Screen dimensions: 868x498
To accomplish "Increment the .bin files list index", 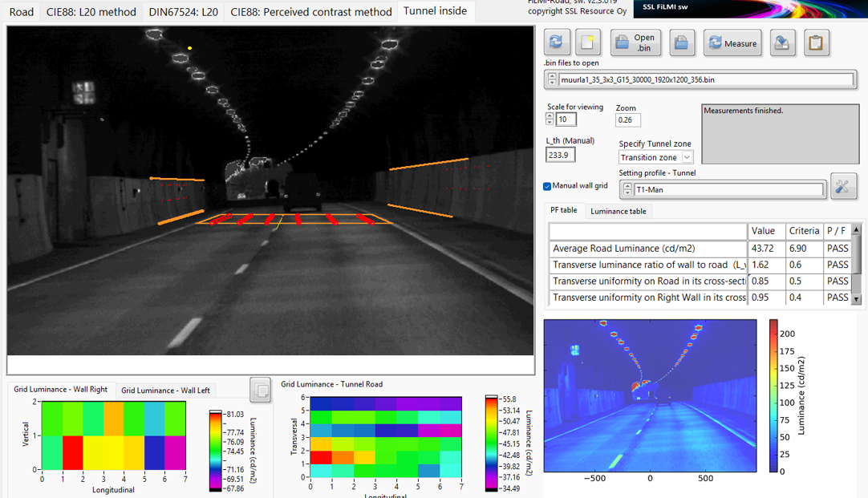I will point(552,76).
